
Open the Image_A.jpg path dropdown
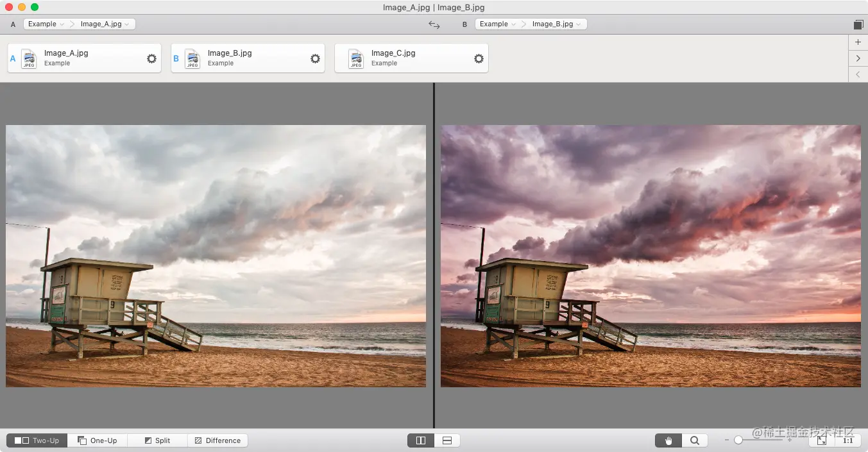(105, 24)
